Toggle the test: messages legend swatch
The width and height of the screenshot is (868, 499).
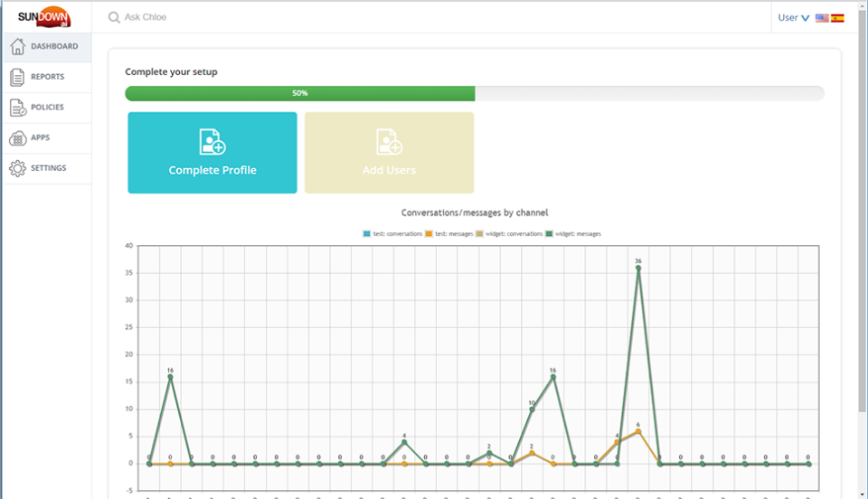429,234
